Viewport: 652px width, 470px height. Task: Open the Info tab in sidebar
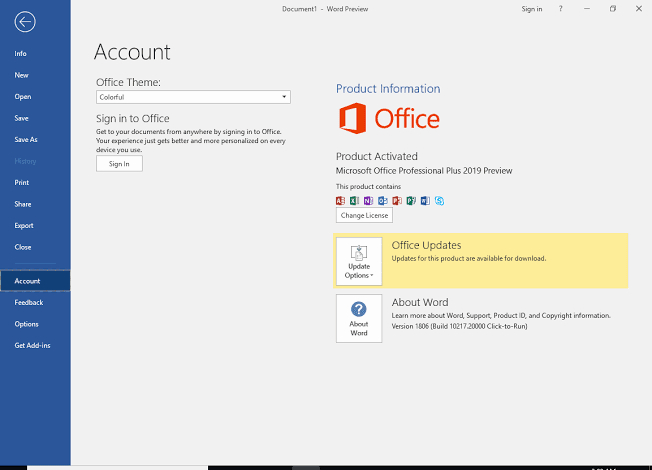[20, 54]
